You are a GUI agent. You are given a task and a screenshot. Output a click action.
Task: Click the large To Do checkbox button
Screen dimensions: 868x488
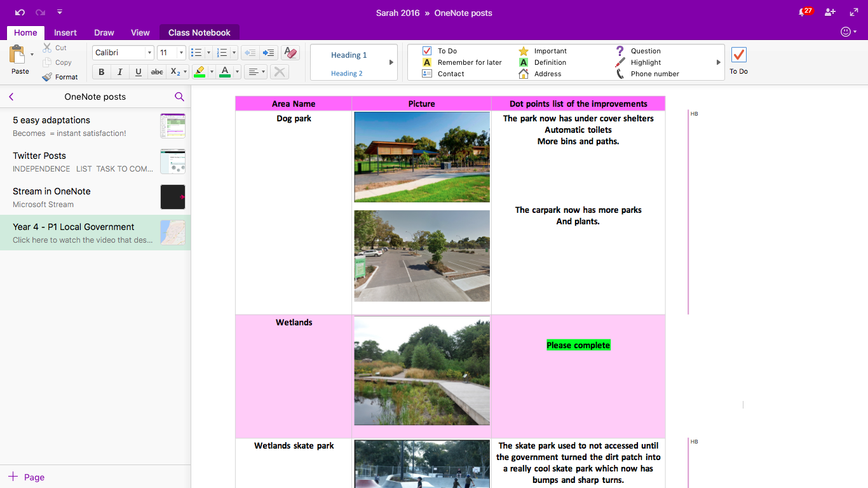pyautogui.click(x=738, y=60)
